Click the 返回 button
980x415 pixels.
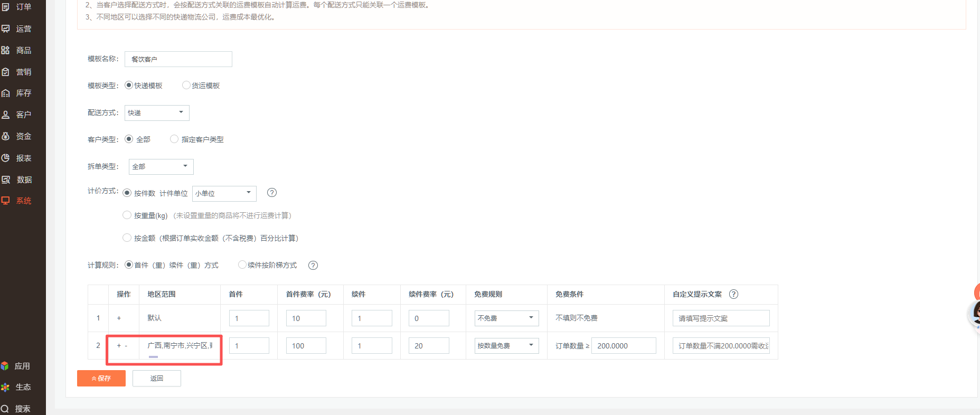tap(157, 378)
